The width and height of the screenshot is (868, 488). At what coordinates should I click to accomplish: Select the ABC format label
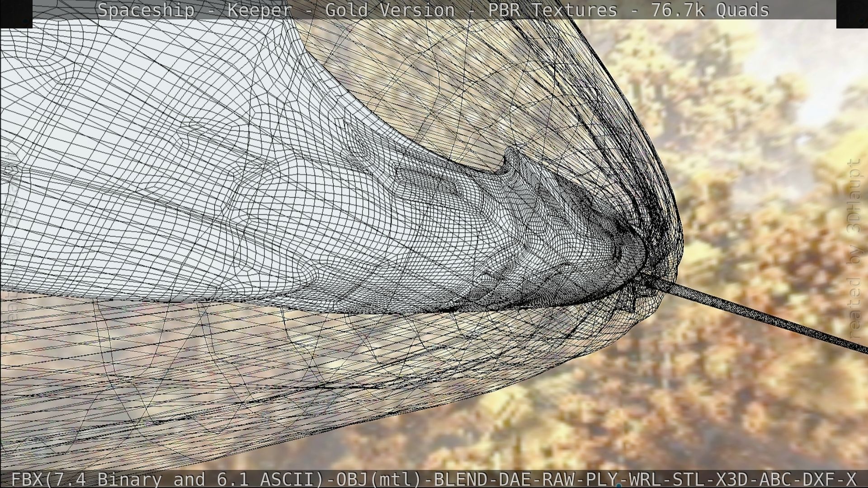coord(776,479)
